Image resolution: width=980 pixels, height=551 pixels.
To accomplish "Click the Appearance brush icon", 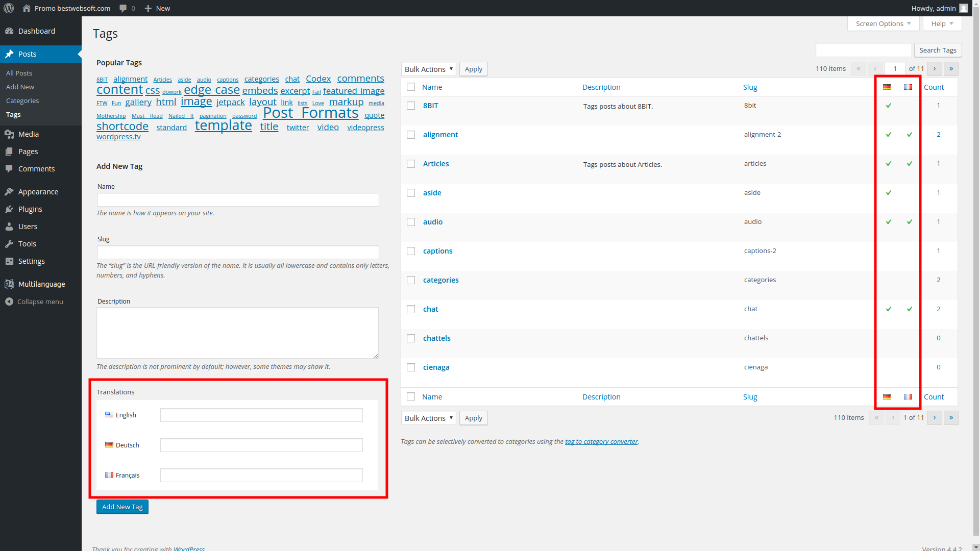I will 9,192.
